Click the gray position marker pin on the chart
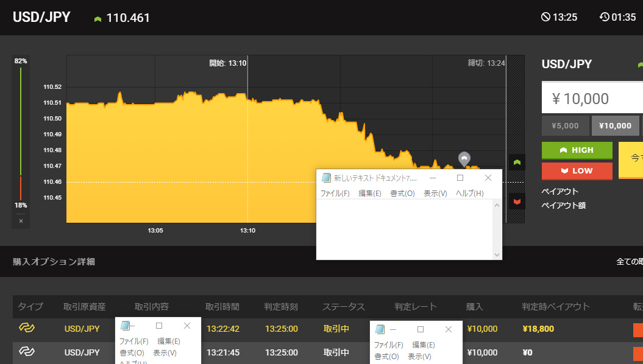This screenshot has width=643, height=364. [464, 159]
